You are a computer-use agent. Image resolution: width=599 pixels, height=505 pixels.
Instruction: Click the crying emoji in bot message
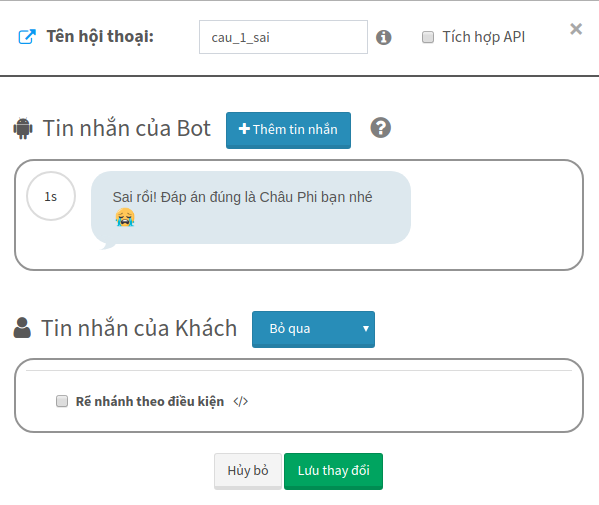[125, 217]
